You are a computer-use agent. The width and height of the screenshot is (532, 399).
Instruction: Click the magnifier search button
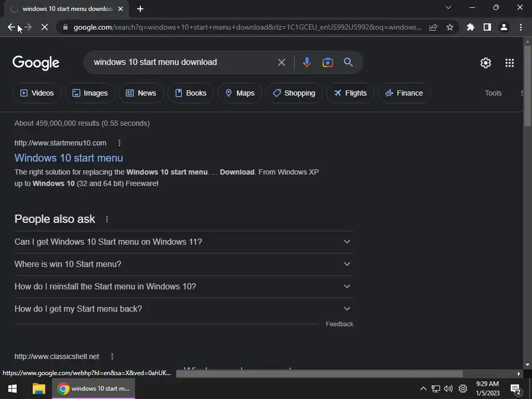[348, 62]
